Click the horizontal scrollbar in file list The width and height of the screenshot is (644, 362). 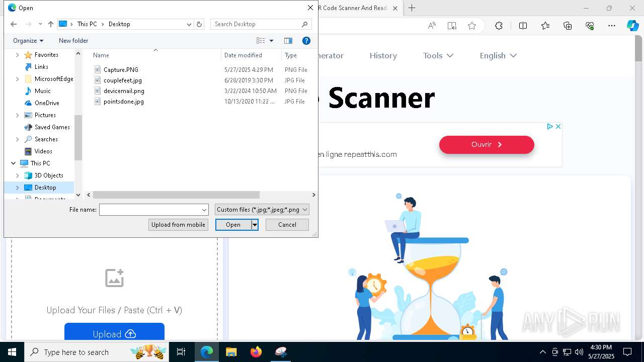click(x=176, y=195)
